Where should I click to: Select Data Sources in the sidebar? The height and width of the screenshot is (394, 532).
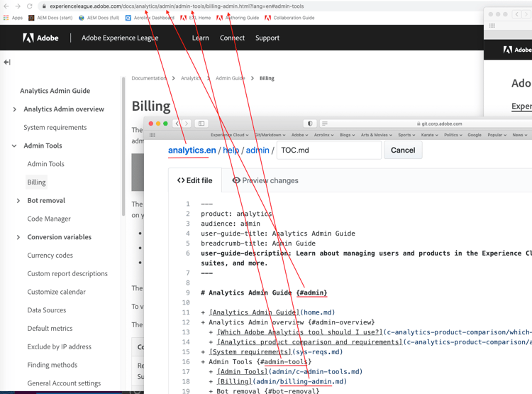[x=47, y=310]
